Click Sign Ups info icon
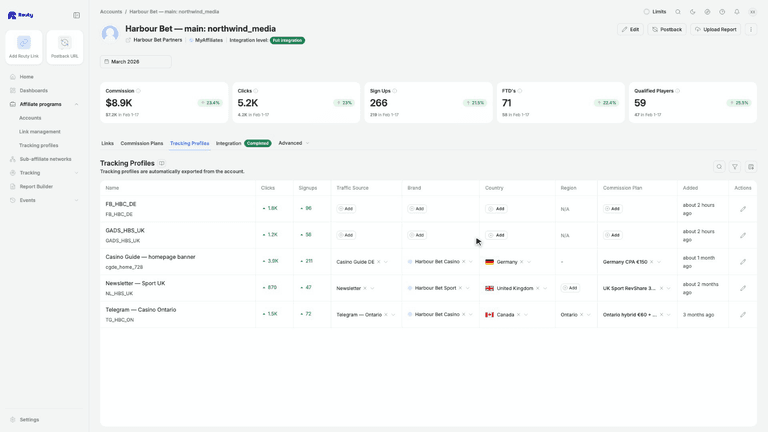This screenshot has width=768, height=432. tap(395, 91)
